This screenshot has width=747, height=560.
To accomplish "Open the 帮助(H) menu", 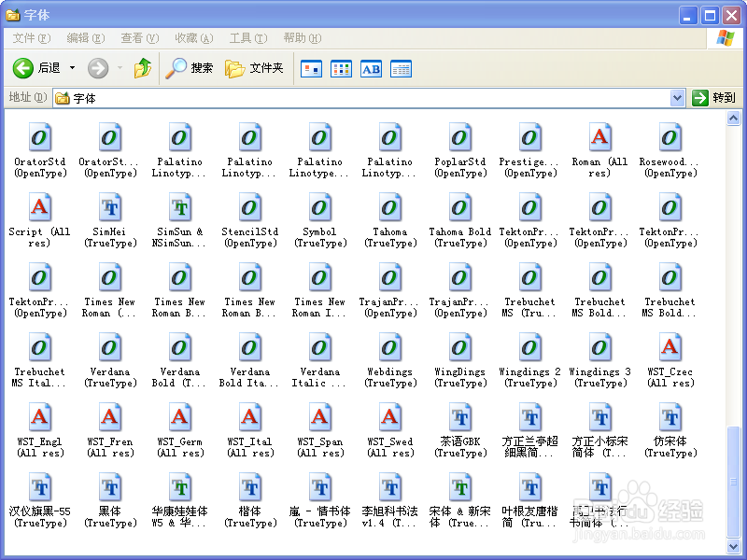I will [303, 38].
